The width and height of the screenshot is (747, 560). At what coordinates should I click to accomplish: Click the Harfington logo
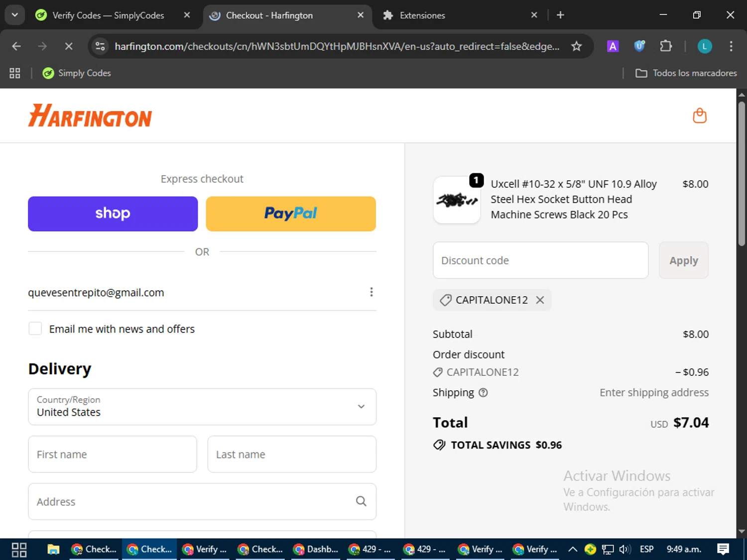click(x=90, y=115)
